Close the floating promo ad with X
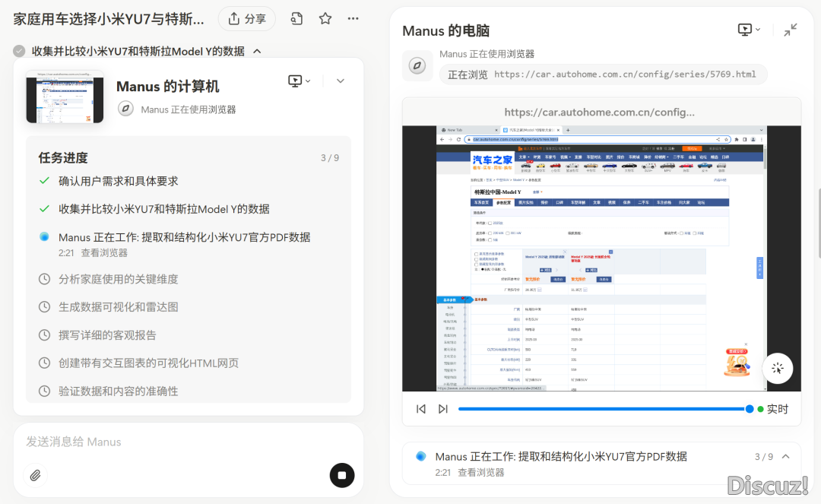The width and height of the screenshot is (821, 504). (747, 344)
